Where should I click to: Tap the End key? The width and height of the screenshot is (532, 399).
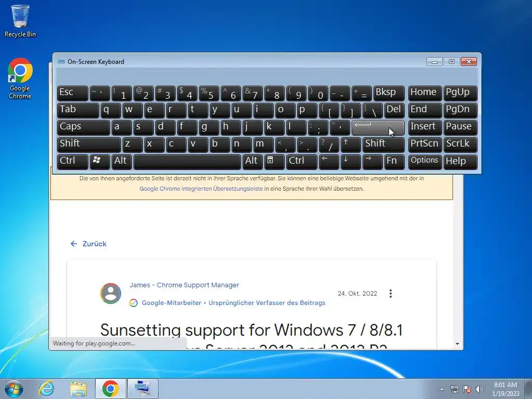click(425, 111)
